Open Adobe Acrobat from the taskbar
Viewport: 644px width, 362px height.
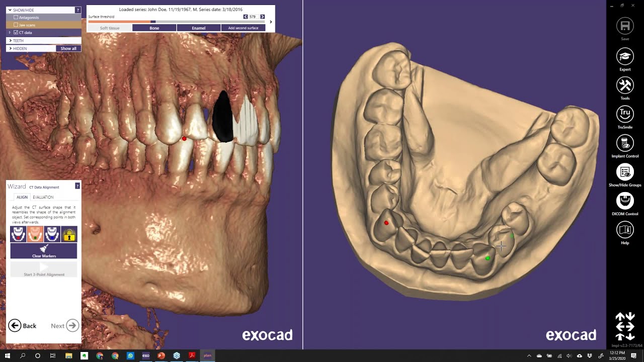click(192, 355)
